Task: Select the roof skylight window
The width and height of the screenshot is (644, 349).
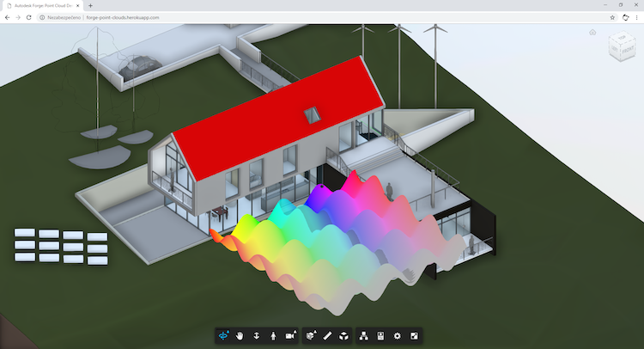Action: [x=313, y=114]
